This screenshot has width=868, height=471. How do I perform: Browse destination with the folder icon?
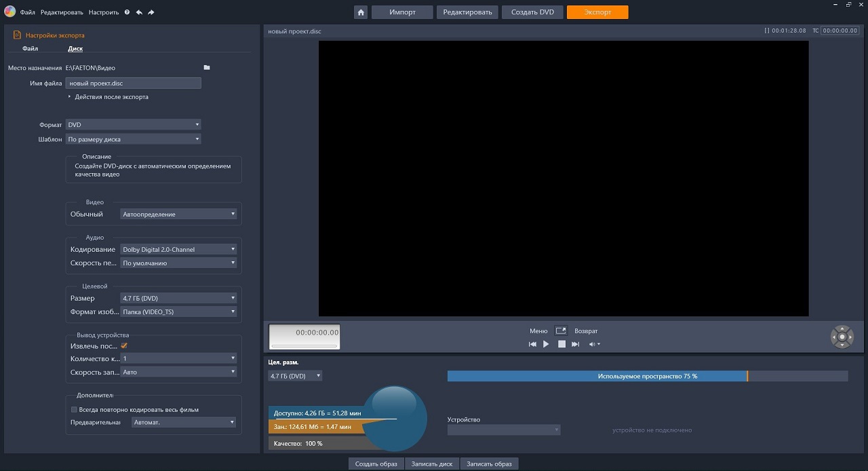pos(207,68)
